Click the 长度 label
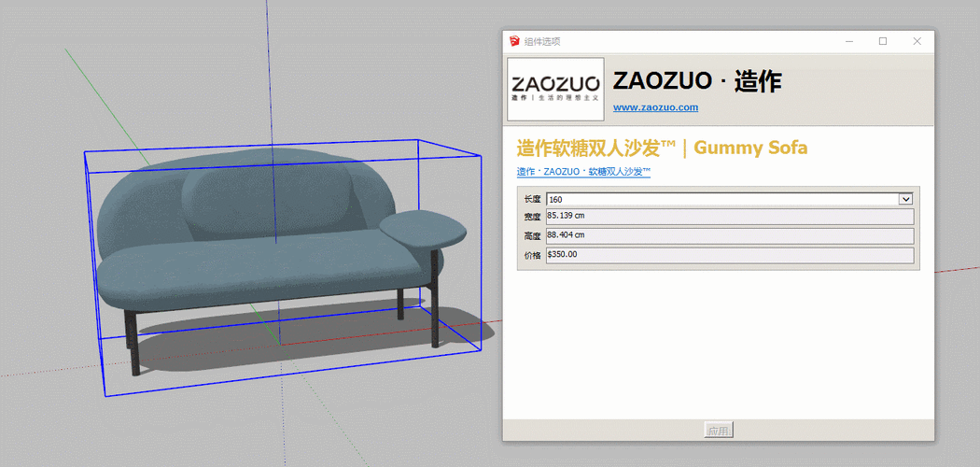This screenshot has width=980, height=467. (531, 200)
